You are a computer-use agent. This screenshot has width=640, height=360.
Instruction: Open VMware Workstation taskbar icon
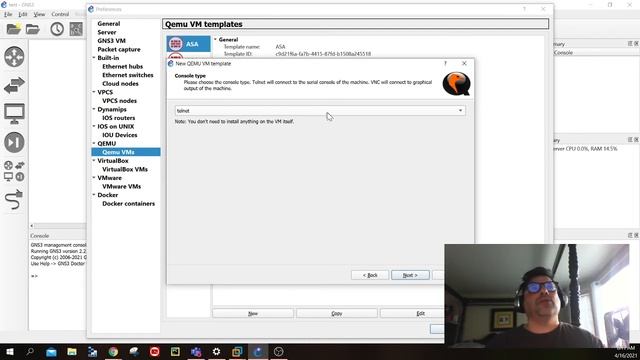click(237, 351)
